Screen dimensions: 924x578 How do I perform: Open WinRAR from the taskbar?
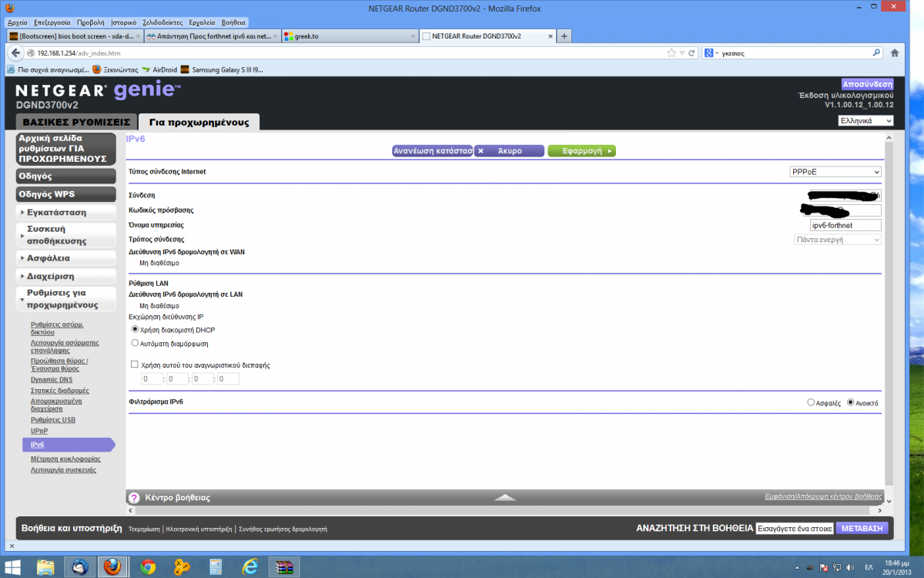click(283, 567)
